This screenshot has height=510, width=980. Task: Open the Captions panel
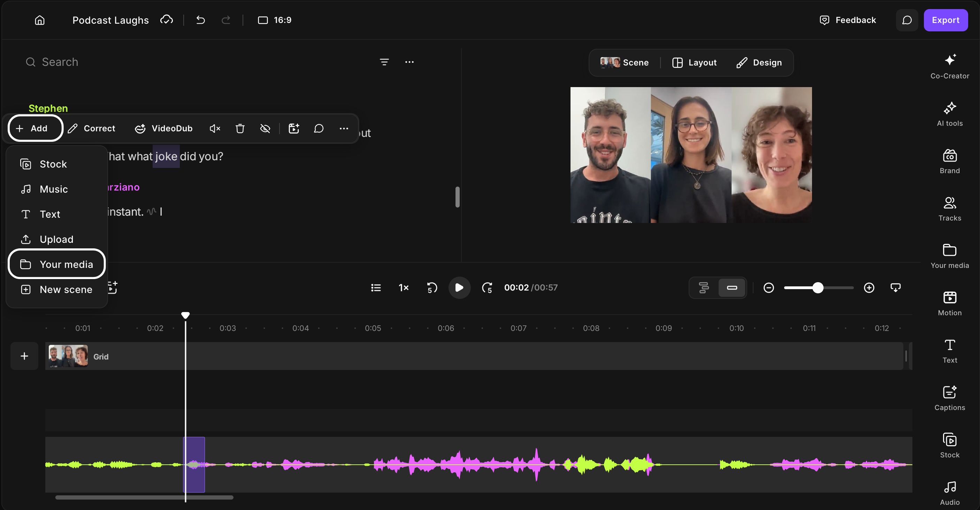tap(950, 398)
